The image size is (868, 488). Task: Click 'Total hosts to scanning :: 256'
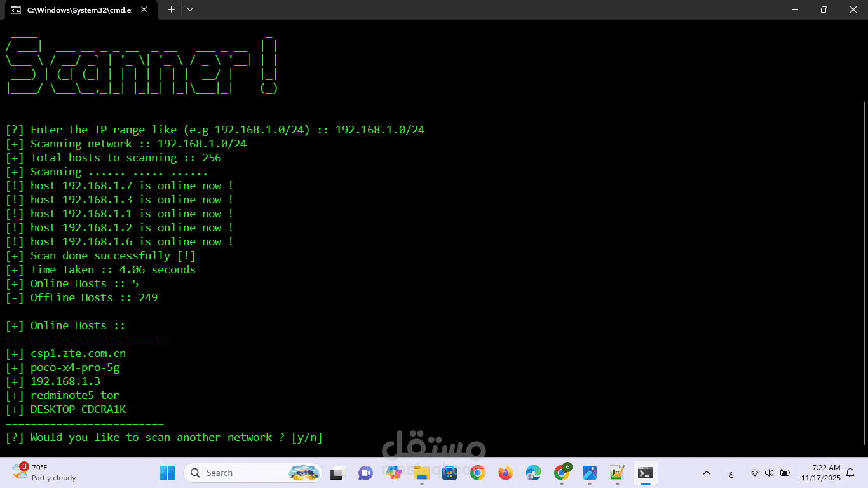[113, 158]
